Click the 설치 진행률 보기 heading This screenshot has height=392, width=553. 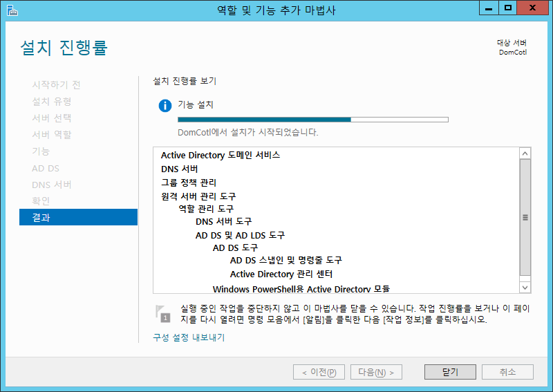(x=185, y=81)
